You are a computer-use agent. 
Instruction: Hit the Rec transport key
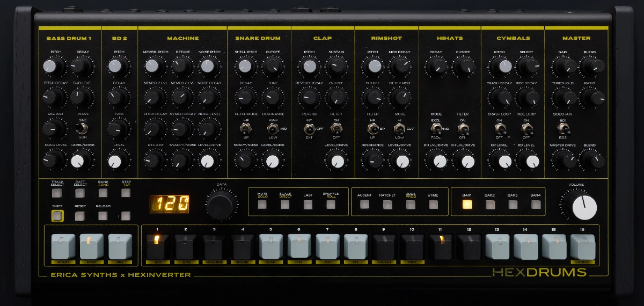(x=120, y=246)
